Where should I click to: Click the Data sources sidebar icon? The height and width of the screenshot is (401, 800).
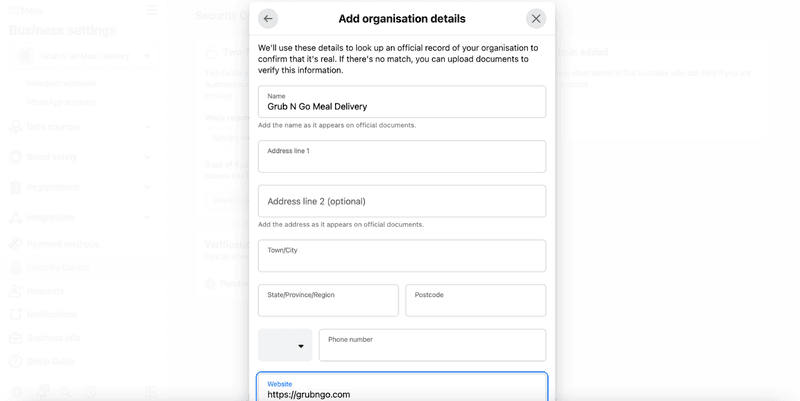(x=16, y=127)
